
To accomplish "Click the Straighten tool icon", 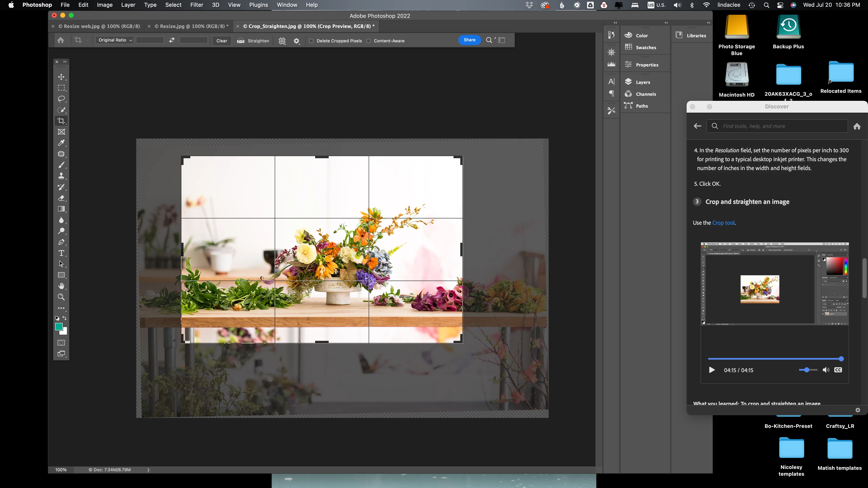I will click(x=241, y=41).
